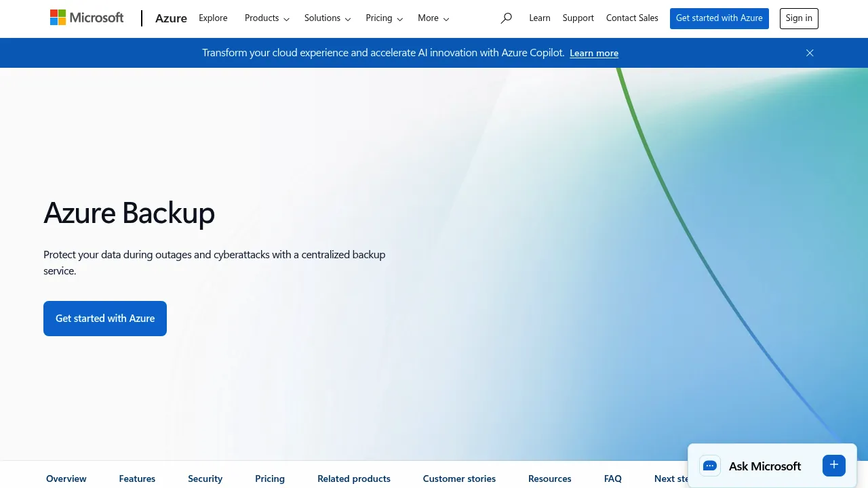Jump to the Related products tab

(x=354, y=479)
